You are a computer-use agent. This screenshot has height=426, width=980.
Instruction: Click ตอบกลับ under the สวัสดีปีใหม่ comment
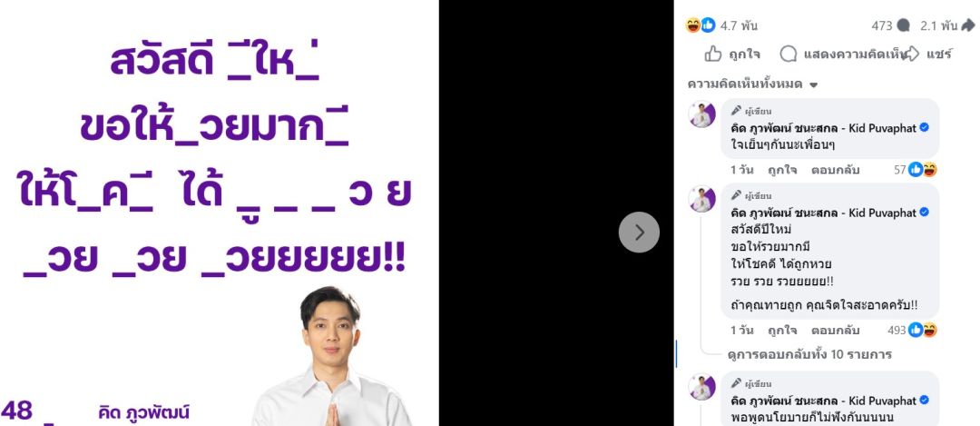click(835, 330)
